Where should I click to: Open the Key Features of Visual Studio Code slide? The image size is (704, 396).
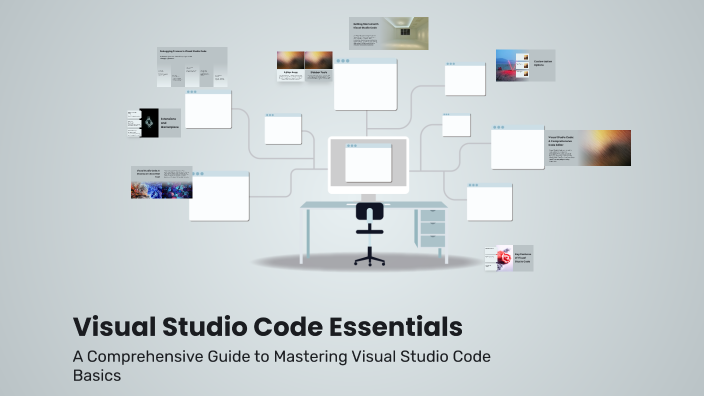pos(509,258)
